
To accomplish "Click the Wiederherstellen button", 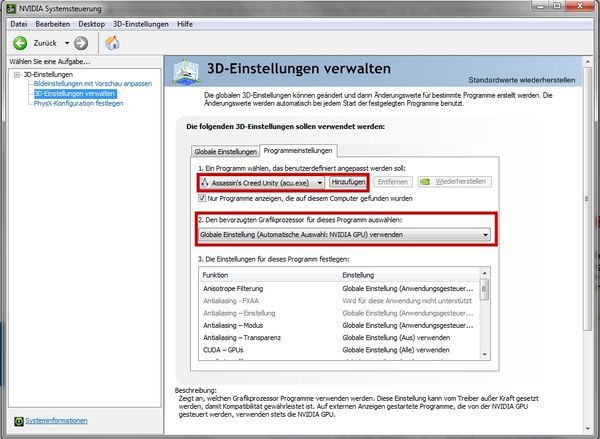I will tap(455, 182).
